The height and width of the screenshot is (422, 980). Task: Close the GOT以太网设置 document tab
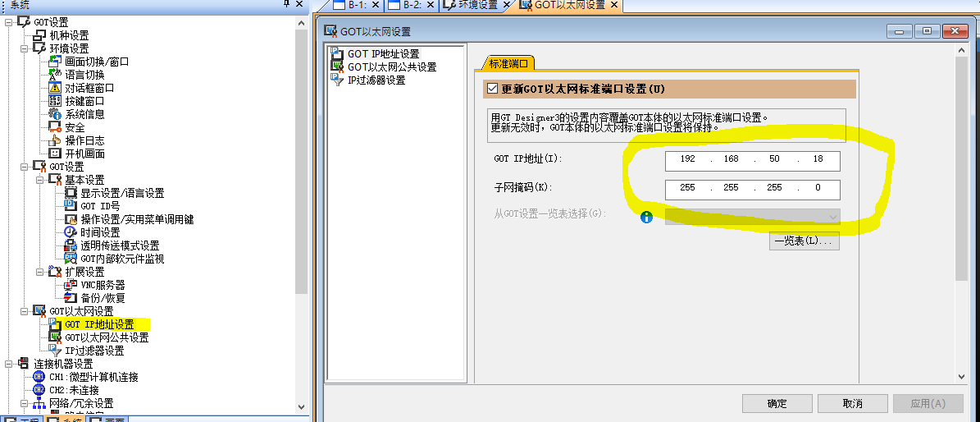[x=613, y=5]
